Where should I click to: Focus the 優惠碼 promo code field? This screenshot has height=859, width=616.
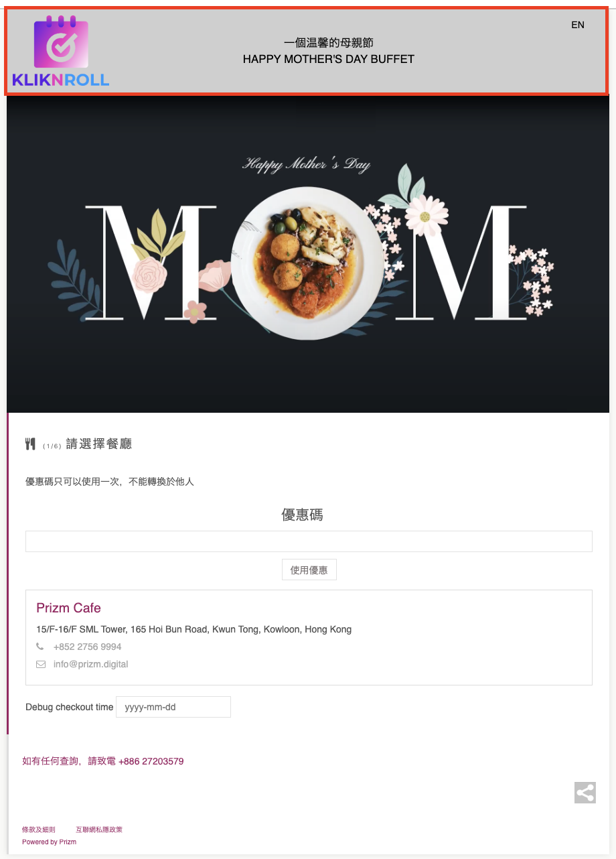pyautogui.click(x=309, y=541)
